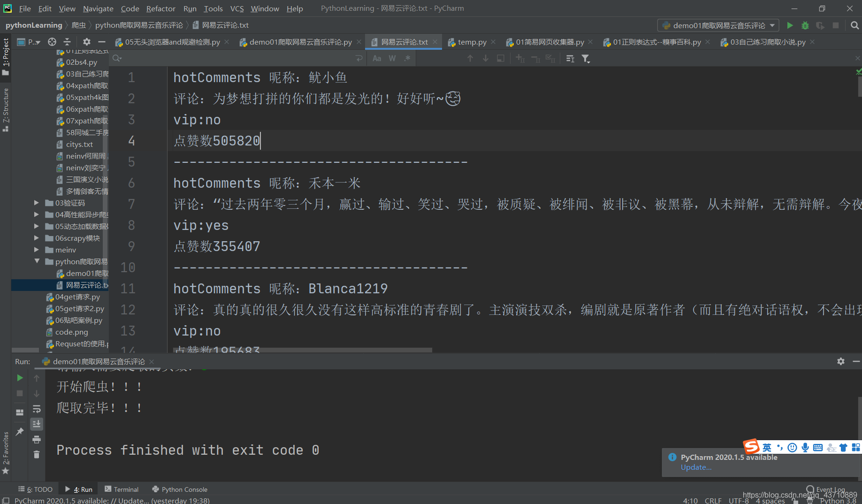Toggle tool window bars at status bar corner
Image resolution: width=862 pixels, height=504 pixels.
coord(6,500)
